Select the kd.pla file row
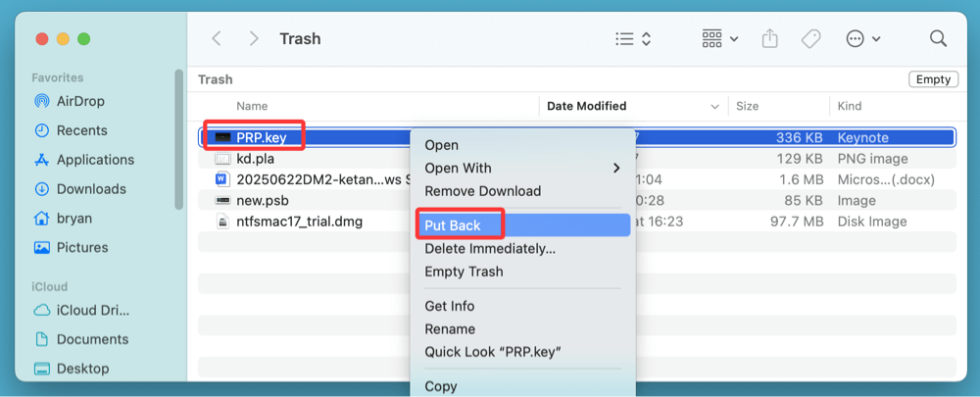 [577, 159]
